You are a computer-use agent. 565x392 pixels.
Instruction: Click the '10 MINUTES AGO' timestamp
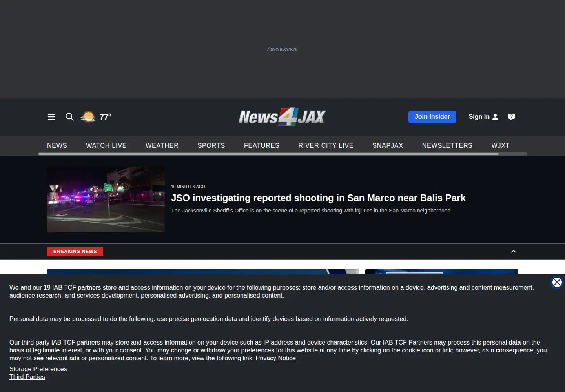click(x=188, y=187)
